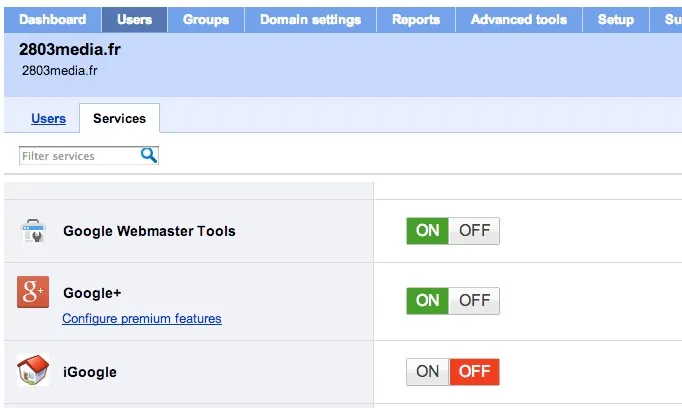Turn ON Google Webmaster Tools
This screenshot has width=682, height=408.
(x=427, y=231)
